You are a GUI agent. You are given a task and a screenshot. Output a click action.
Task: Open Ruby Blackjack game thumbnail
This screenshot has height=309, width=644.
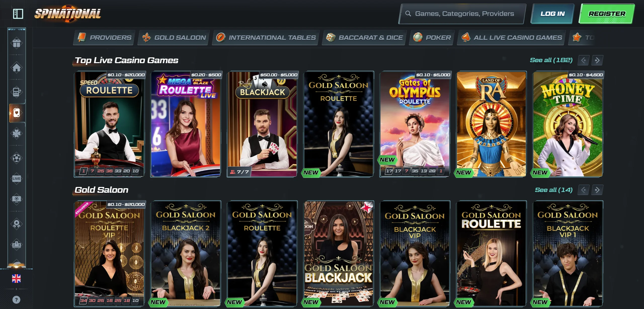(262, 124)
